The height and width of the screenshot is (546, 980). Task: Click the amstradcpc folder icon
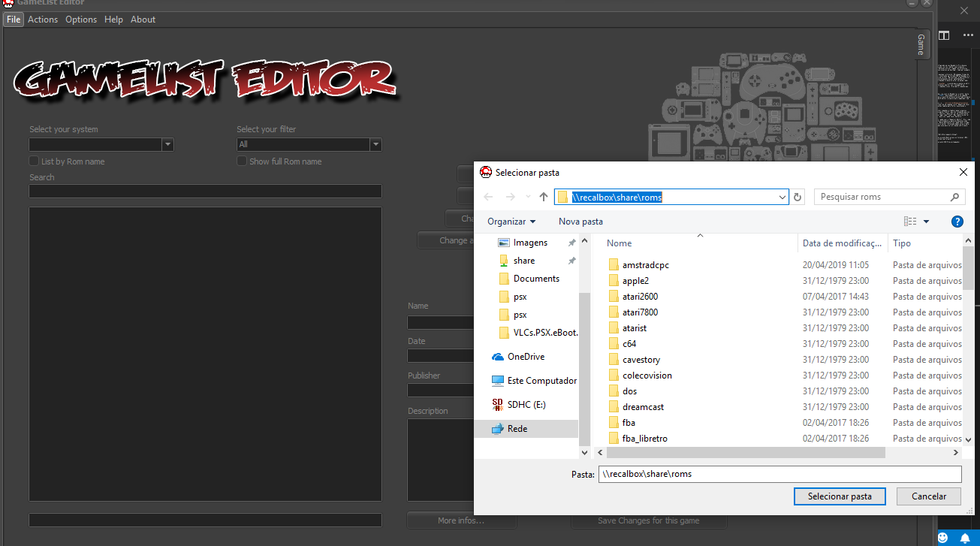point(613,265)
